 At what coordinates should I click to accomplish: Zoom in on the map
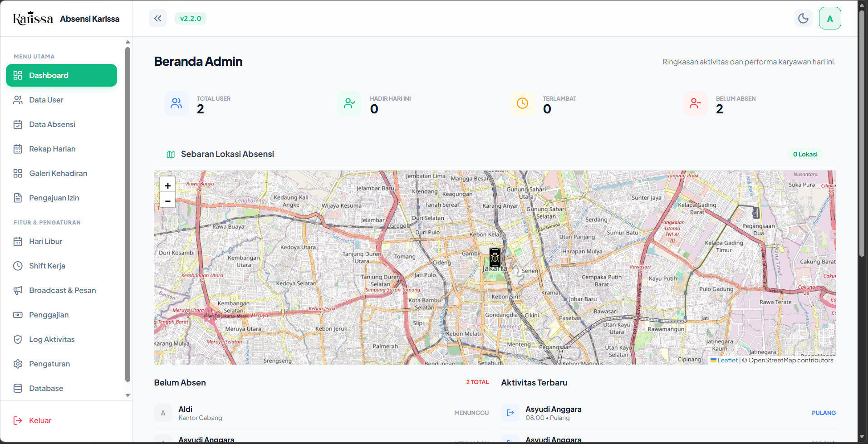click(x=168, y=185)
